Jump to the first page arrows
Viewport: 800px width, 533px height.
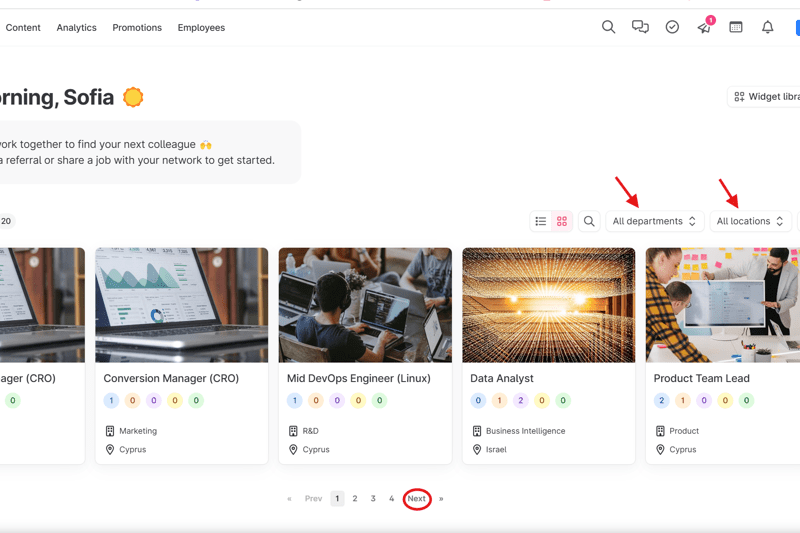(289, 498)
